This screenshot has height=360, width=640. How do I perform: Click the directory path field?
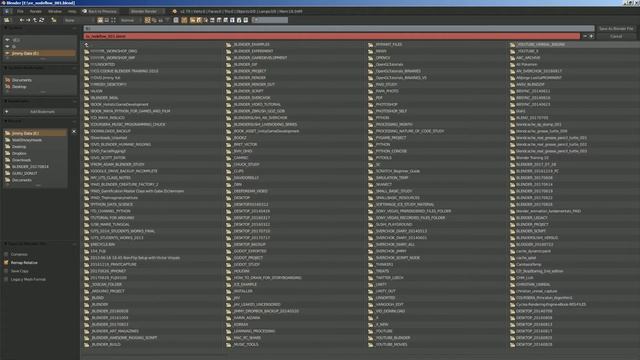[x=339, y=29]
